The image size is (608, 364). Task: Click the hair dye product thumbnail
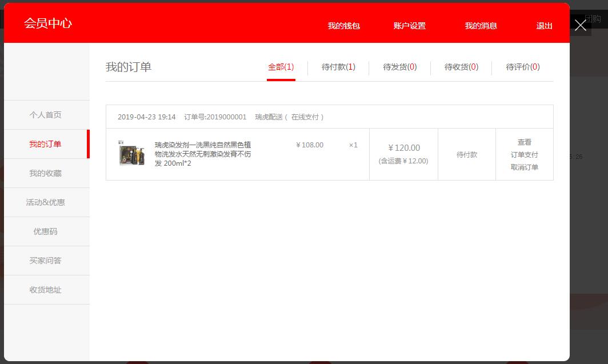[131, 153]
